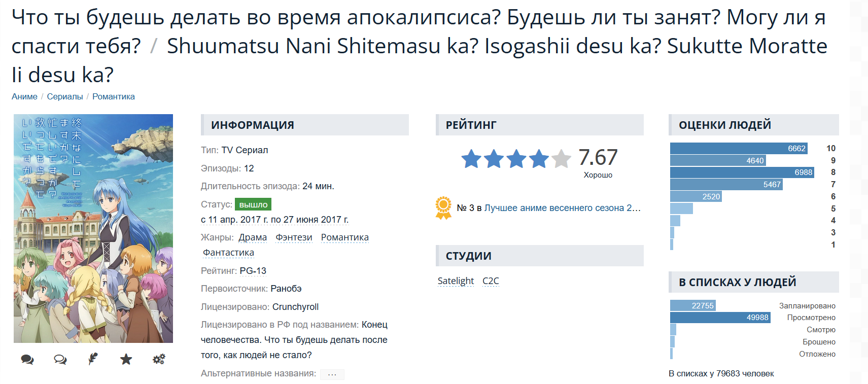Image resolution: width=868 pixels, height=384 pixels.
Task: Open the Романтика breadcrumb link
Action: (x=114, y=96)
